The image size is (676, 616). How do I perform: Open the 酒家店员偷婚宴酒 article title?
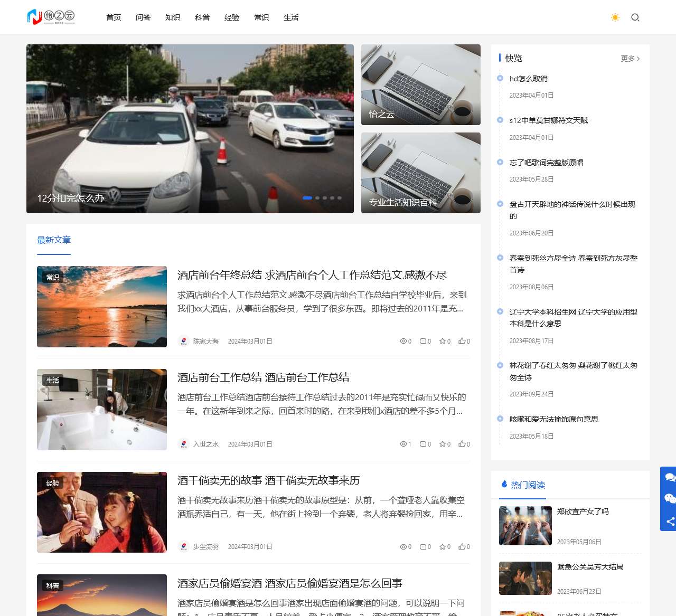click(x=290, y=583)
